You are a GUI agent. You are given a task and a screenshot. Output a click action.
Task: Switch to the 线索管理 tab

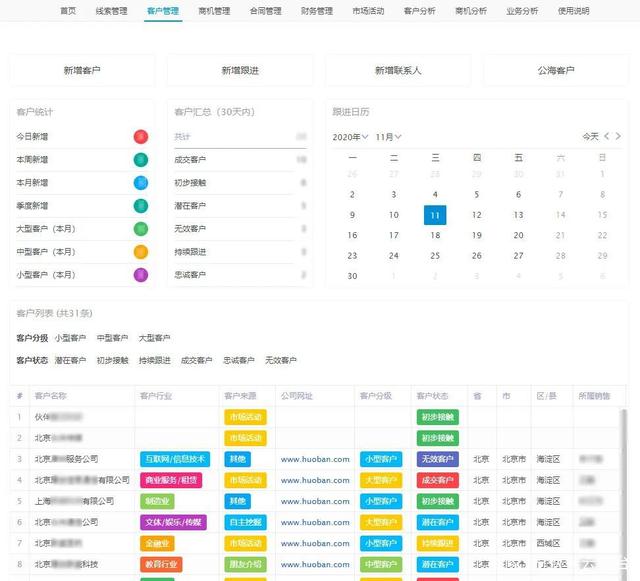click(111, 11)
